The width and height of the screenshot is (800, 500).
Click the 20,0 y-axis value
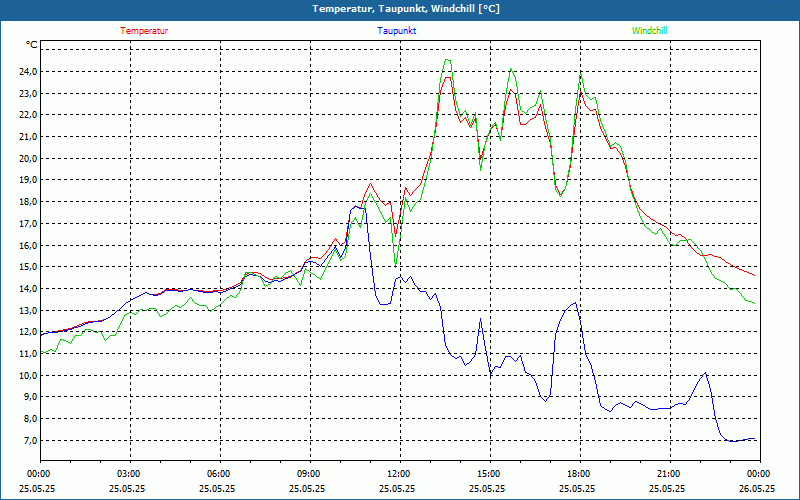click(29, 159)
